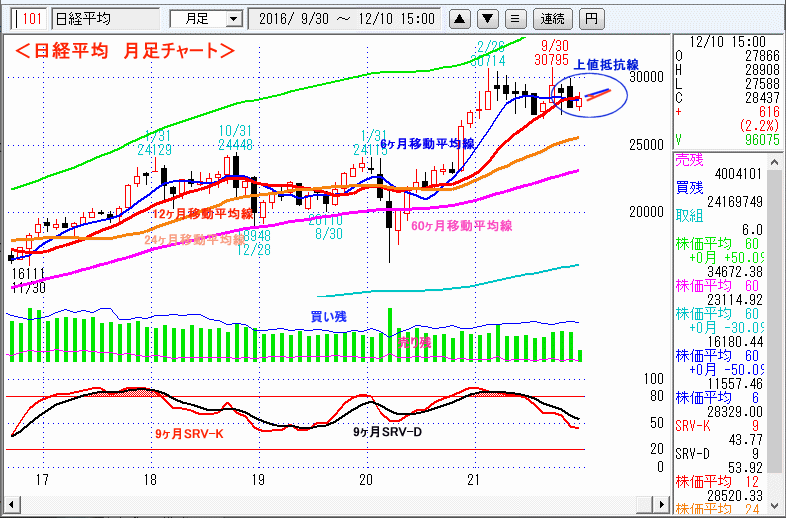
Task: Click the 円 currency button
Action: [593, 18]
